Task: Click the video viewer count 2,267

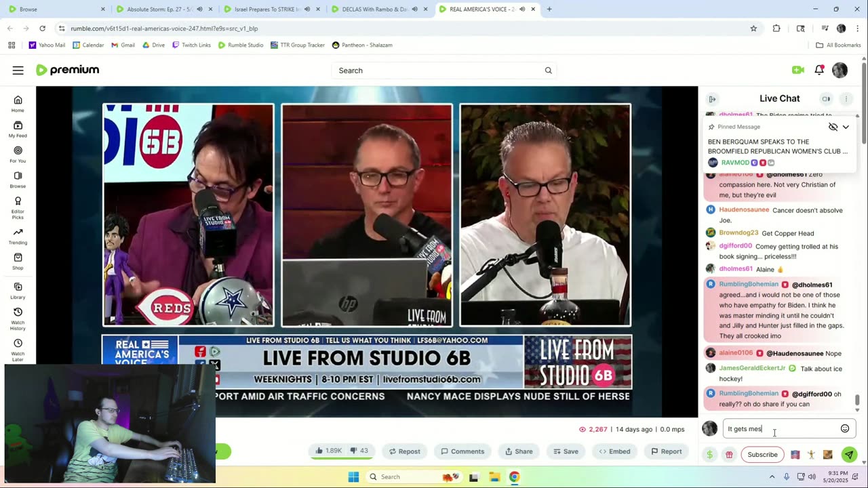Action: point(593,429)
